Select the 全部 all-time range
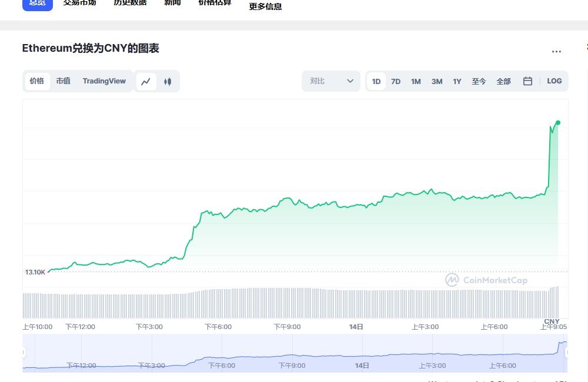The width and height of the screenshot is (588, 382). pos(503,81)
